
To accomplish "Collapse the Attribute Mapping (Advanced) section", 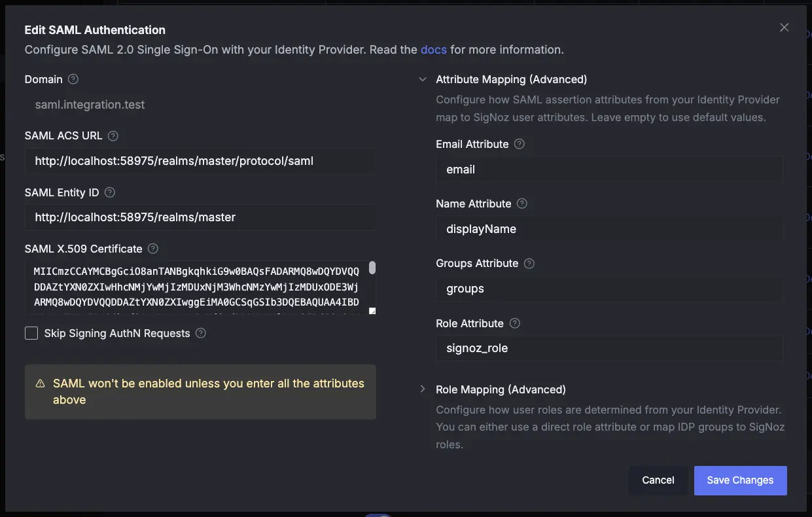I will tap(423, 79).
